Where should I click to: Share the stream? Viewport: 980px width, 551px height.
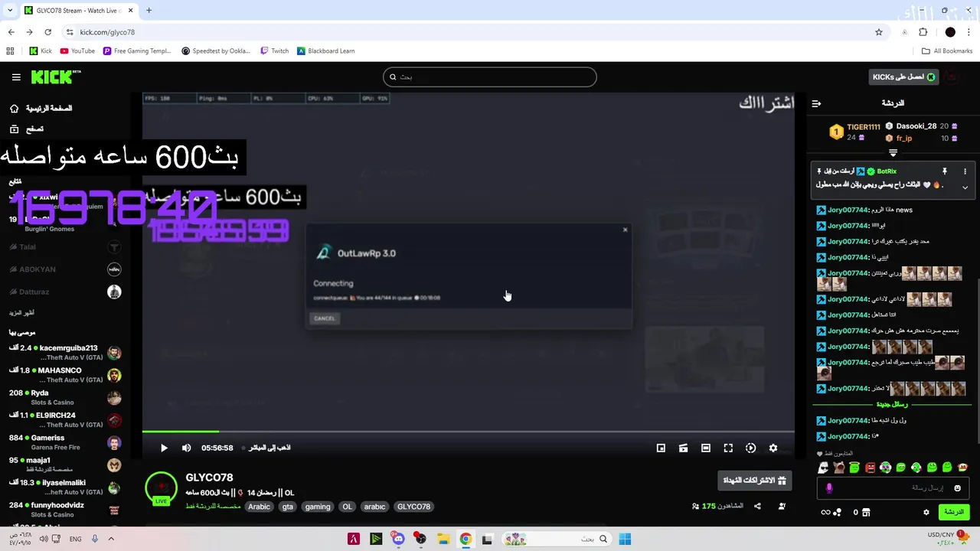(x=757, y=506)
